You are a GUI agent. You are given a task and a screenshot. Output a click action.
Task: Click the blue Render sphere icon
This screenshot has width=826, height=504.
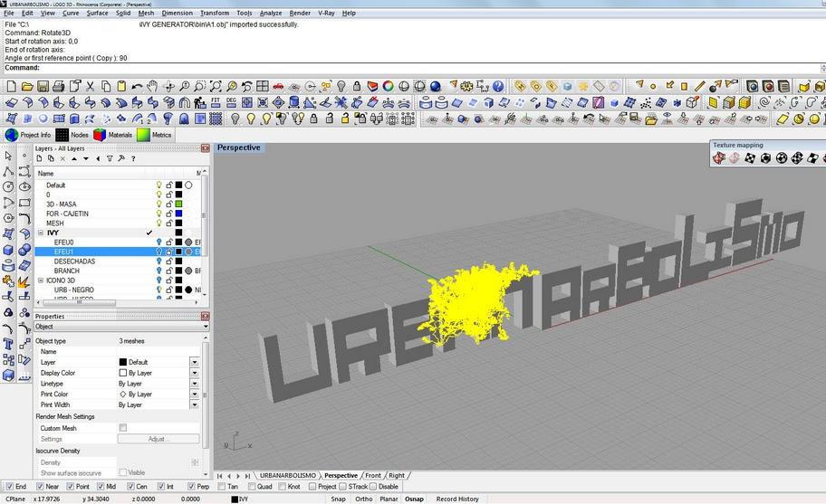[435, 86]
